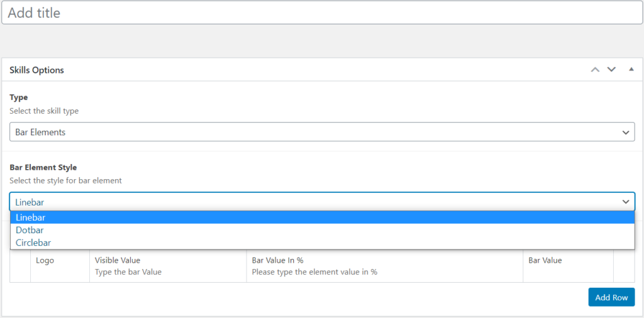Click the Bar Value In % column header
The height and width of the screenshot is (318, 644).
coord(277,260)
